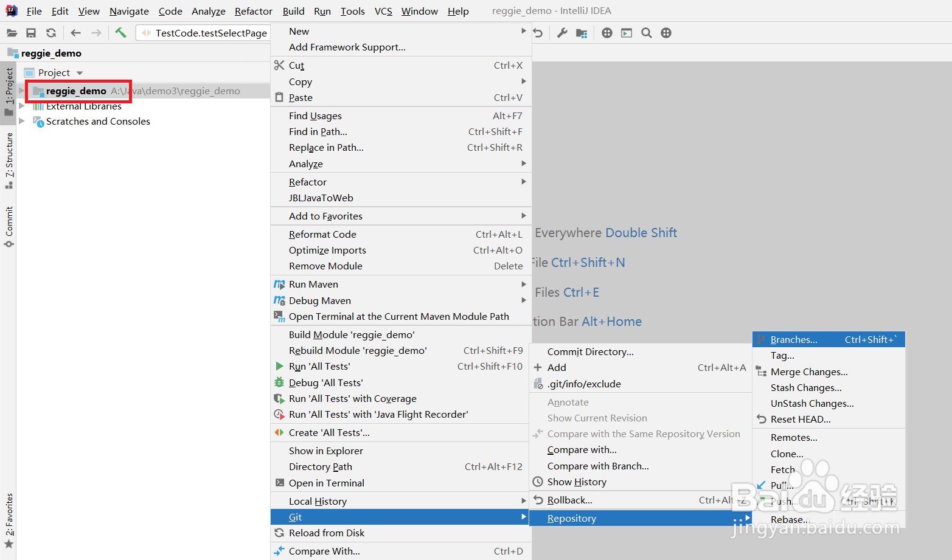Open Project Structure toolbar icon
Image resolution: width=952 pixels, height=560 pixels.
coord(582,33)
